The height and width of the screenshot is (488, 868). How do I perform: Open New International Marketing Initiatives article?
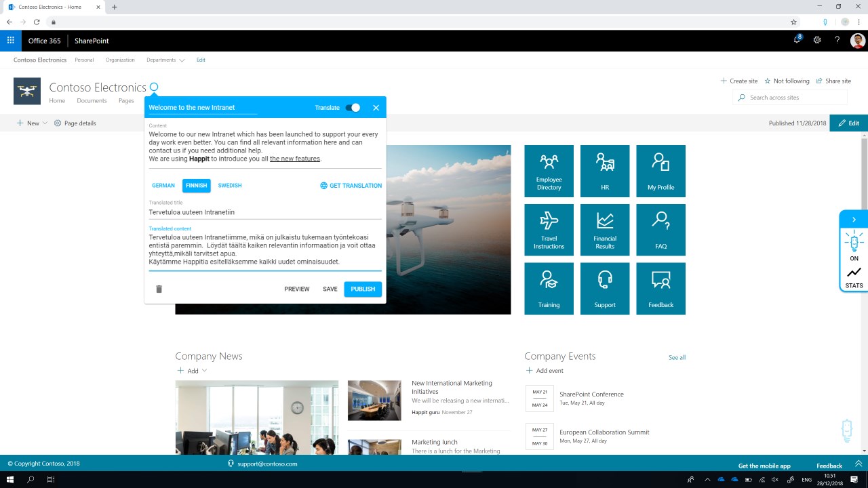(452, 387)
